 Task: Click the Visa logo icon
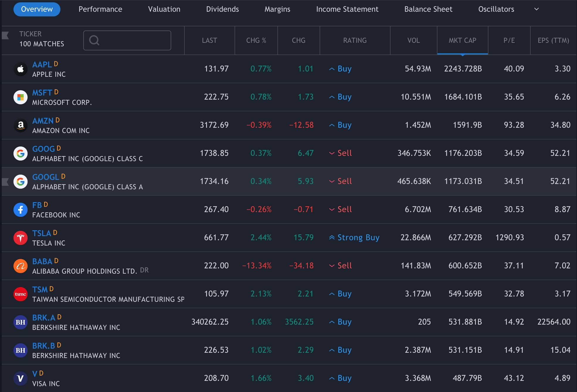(x=21, y=379)
